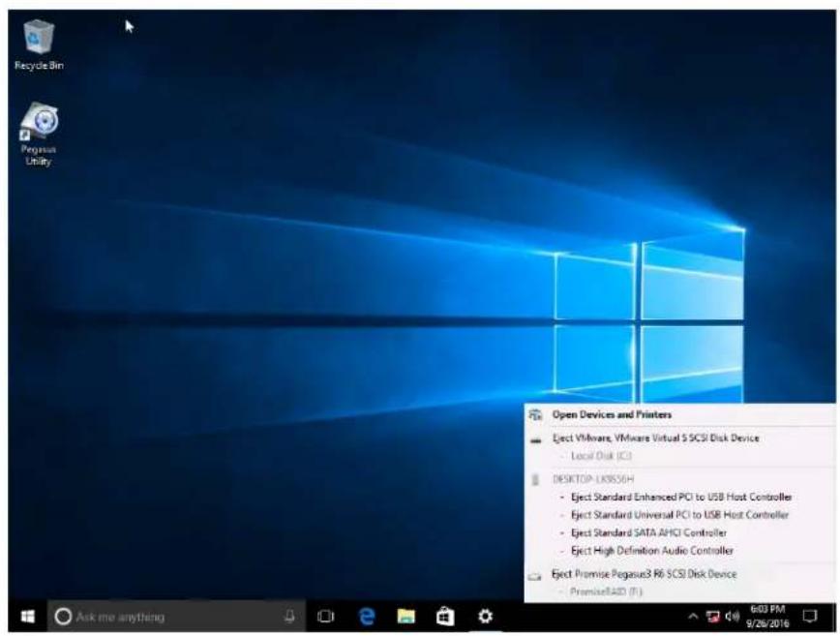Open the Windows Store taskbar icon
Screen dimensions: 840x636
click(445, 617)
